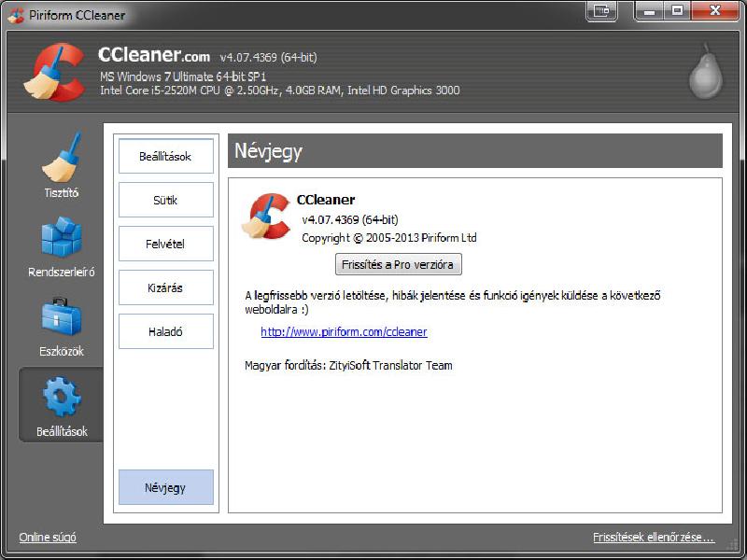Screen dimensions: 747x560
Task: Click Frissítés a Pro verzióra button
Action: (399, 264)
